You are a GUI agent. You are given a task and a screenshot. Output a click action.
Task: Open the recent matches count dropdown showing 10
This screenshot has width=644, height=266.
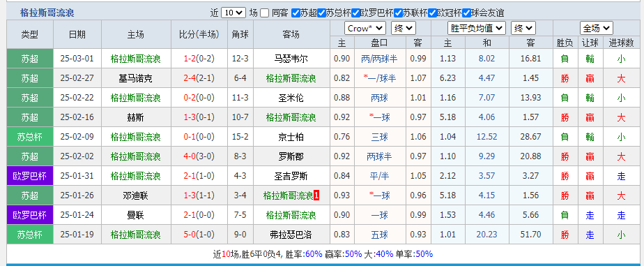coord(233,13)
